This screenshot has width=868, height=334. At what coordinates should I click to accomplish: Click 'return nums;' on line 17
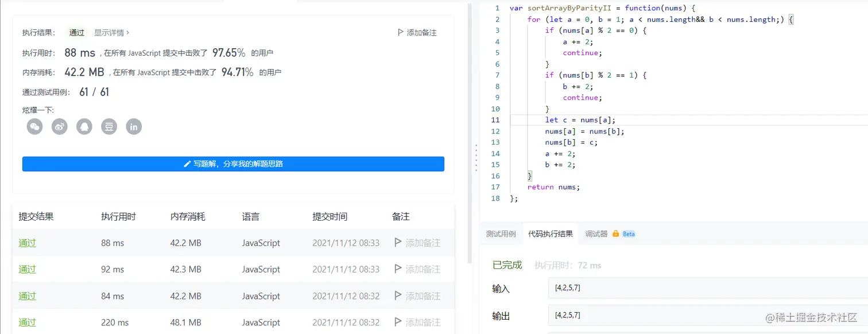(x=553, y=187)
